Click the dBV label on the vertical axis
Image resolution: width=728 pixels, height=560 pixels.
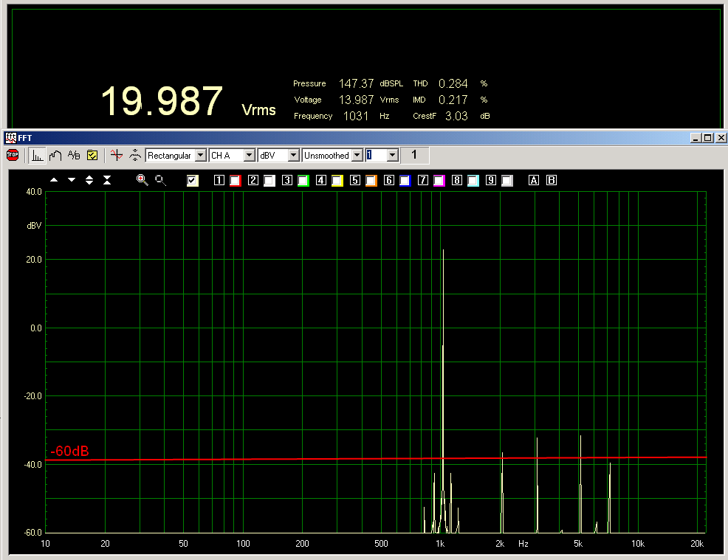(x=35, y=226)
